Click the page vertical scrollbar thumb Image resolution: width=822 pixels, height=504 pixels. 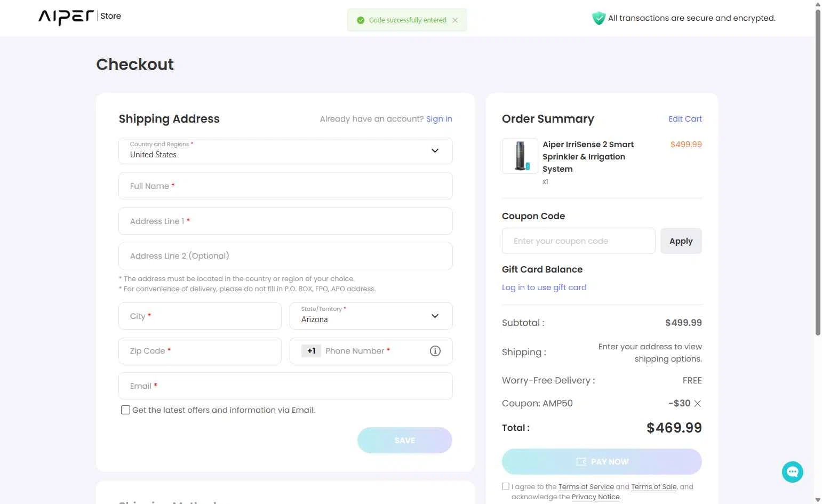pyautogui.click(x=818, y=172)
